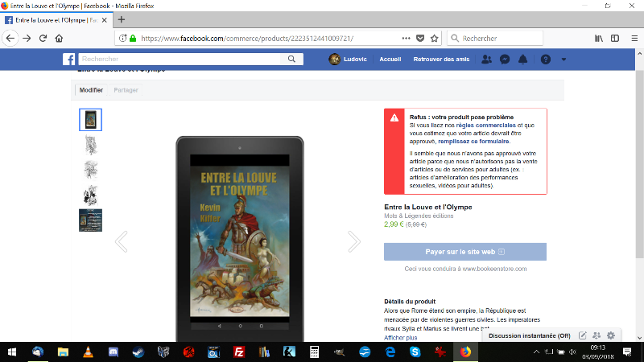Expand description with Afficher plus
Screen dimensions: 644x362
pos(401,337)
